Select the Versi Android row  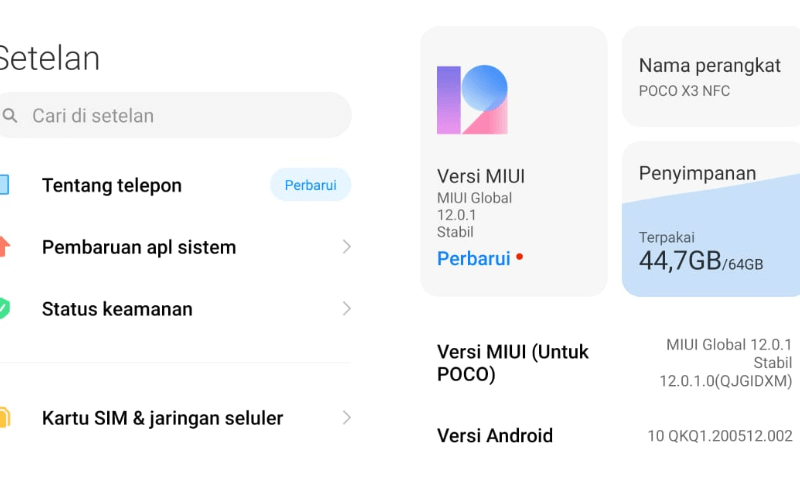pos(614,436)
